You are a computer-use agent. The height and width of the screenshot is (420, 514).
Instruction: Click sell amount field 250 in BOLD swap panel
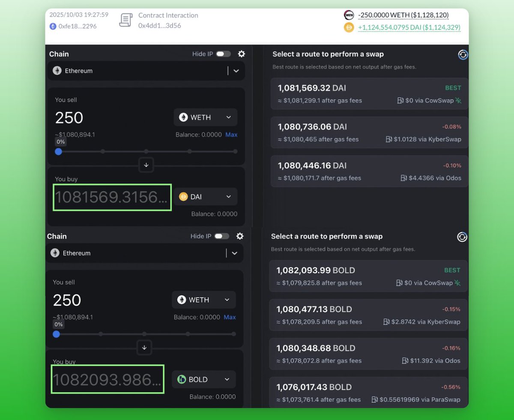point(67,300)
